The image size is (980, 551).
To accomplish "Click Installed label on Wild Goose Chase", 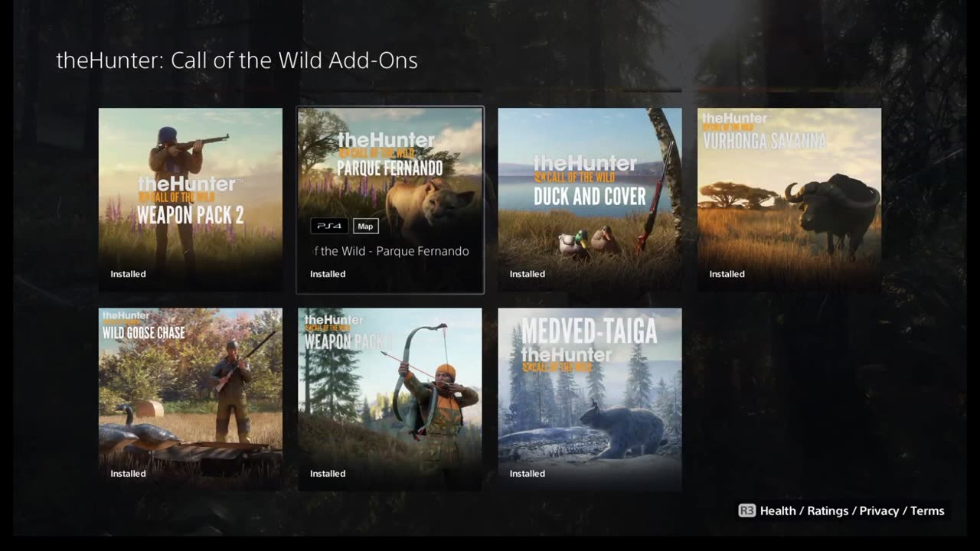I will [128, 474].
